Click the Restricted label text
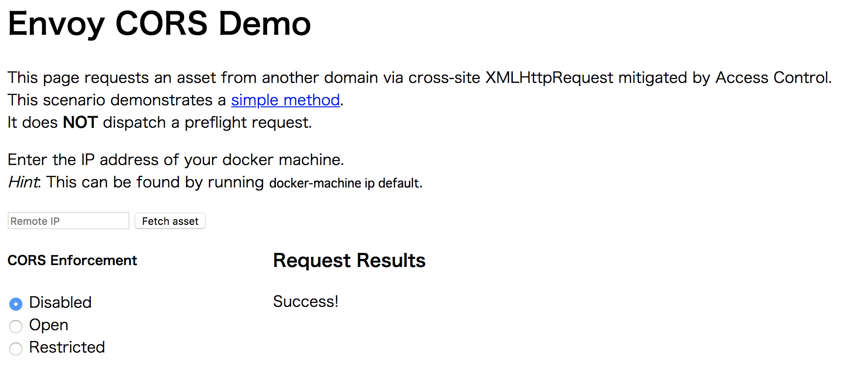 point(67,347)
